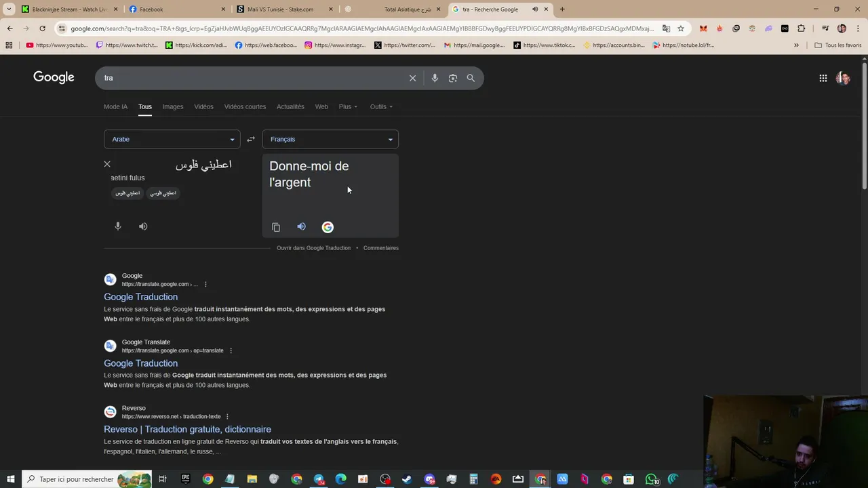
Task: Open the tab search dropdown arrow
Action: (9, 9)
